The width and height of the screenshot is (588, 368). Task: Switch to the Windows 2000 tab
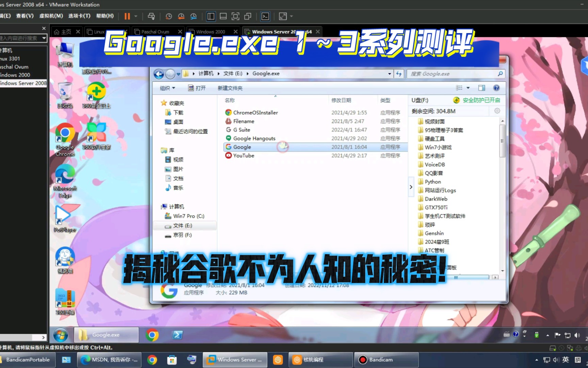pyautogui.click(x=211, y=32)
